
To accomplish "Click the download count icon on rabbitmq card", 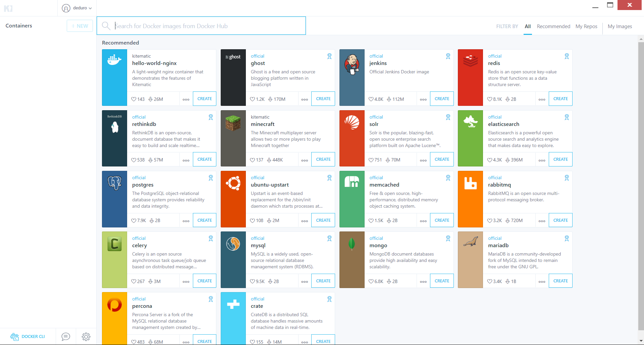I will (x=507, y=220).
